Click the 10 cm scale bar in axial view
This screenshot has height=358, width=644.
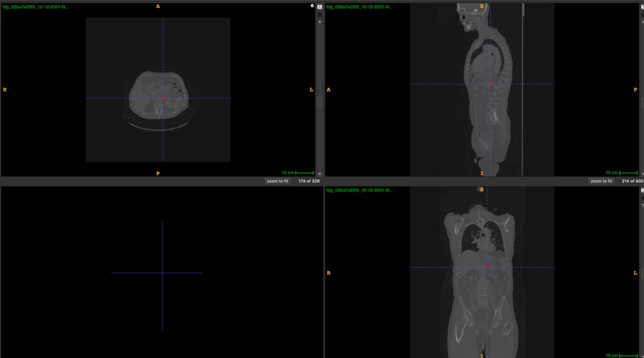(298, 173)
